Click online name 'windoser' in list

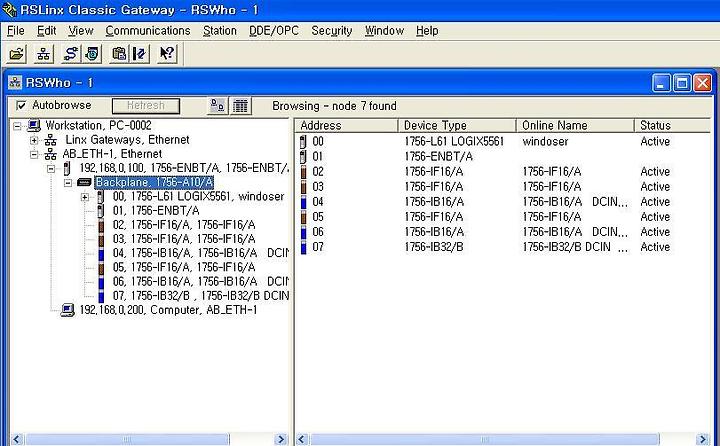tap(545, 141)
